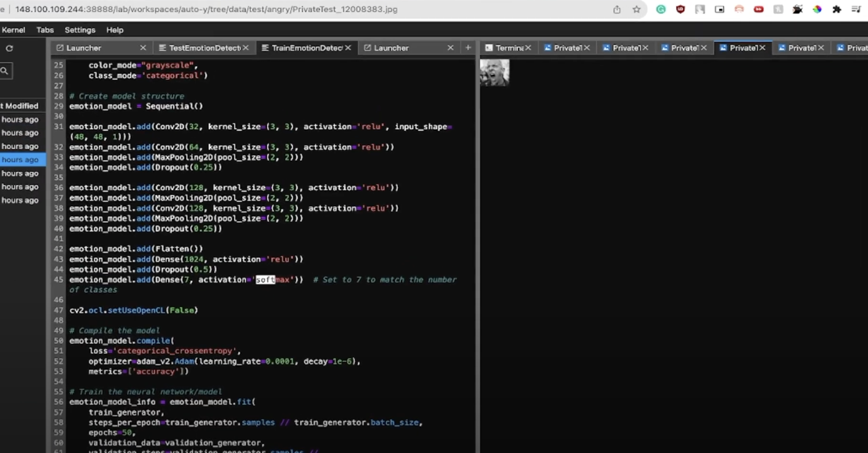
Task: Click the share page icon in address bar
Action: point(617,10)
